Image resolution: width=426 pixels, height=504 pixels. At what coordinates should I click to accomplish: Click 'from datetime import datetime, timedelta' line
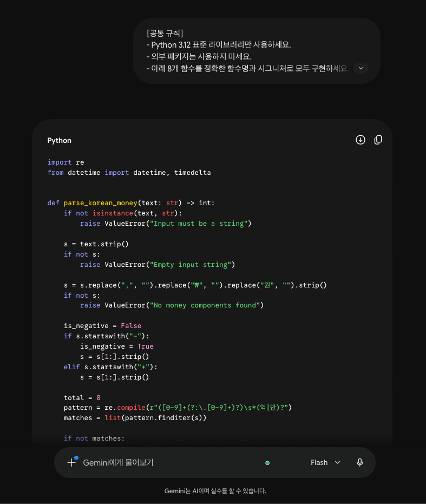pos(129,173)
